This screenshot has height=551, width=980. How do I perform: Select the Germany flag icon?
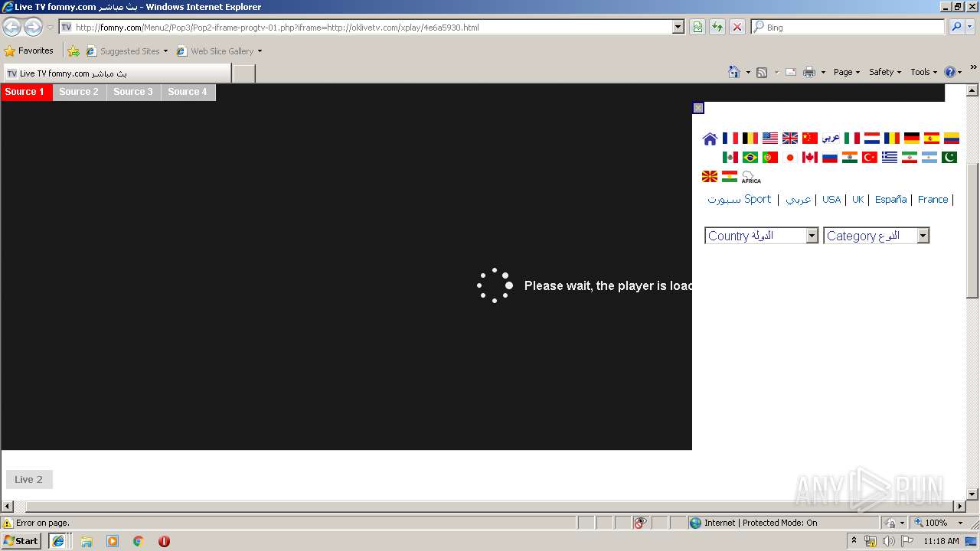912,139
